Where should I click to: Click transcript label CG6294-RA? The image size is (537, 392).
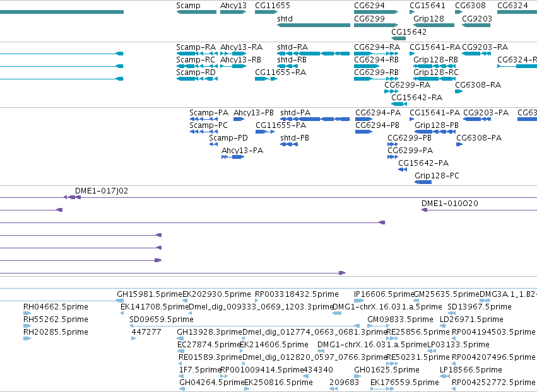pos(377,47)
